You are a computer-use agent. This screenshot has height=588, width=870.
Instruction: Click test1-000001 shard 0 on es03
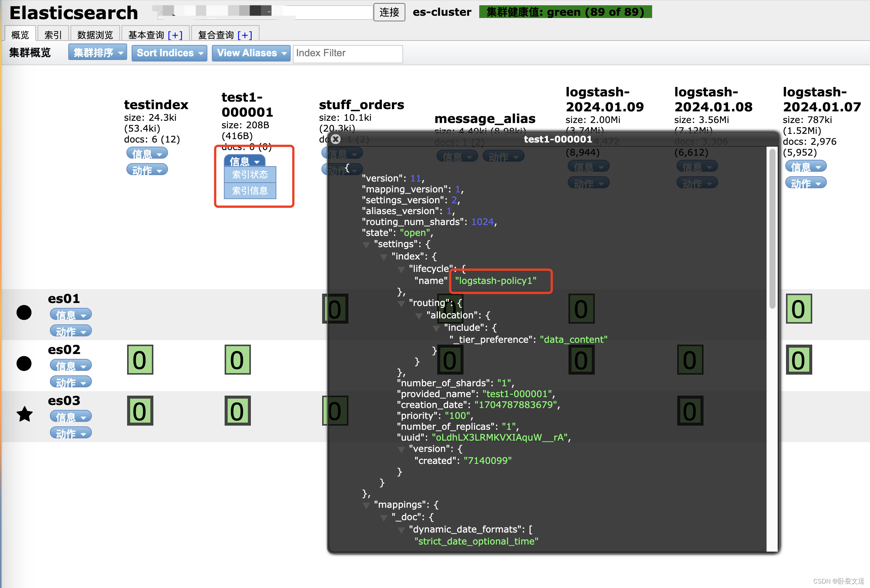(237, 411)
